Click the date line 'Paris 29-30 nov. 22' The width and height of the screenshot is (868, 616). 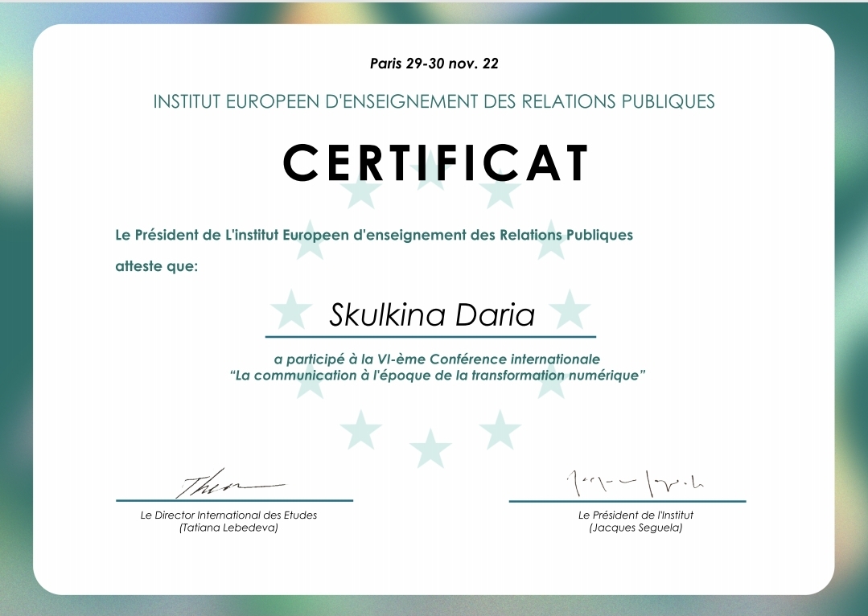coord(434,64)
